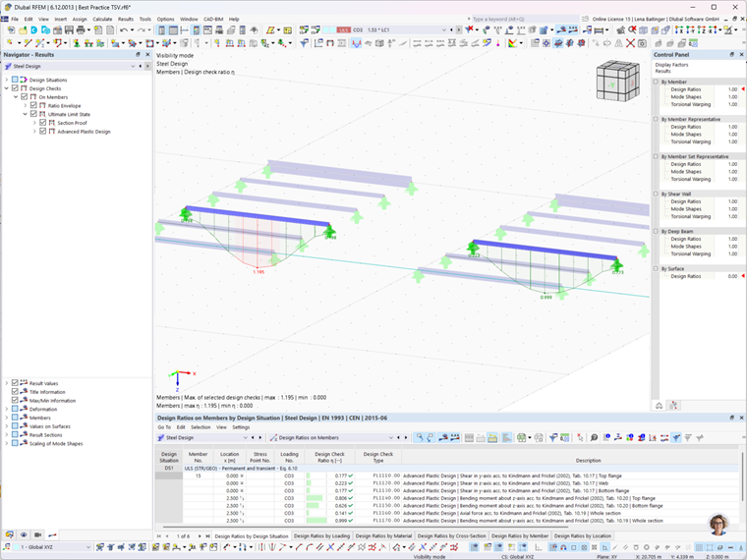
Task: Expand the Design Situations tree node
Action: coord(7,80)
